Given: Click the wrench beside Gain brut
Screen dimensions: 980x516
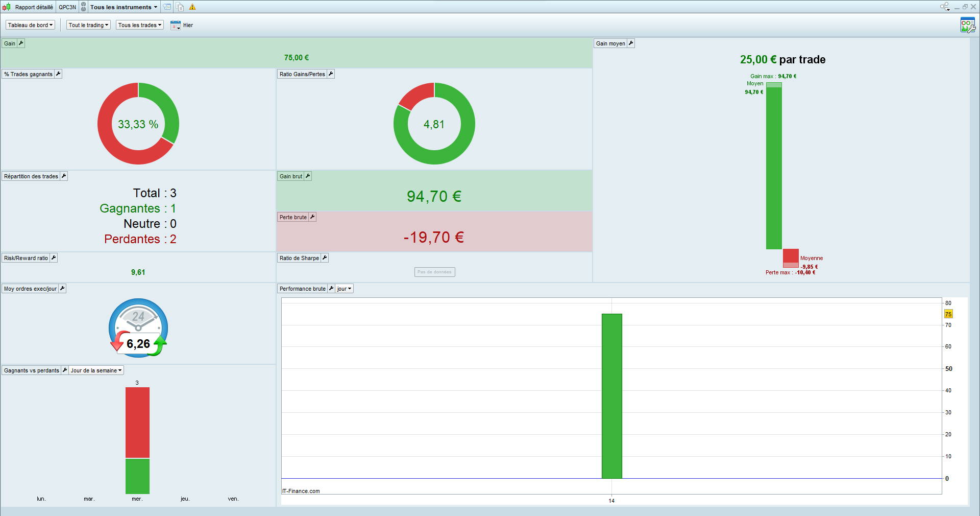Looking at the screenshot, I should [308, 176].
